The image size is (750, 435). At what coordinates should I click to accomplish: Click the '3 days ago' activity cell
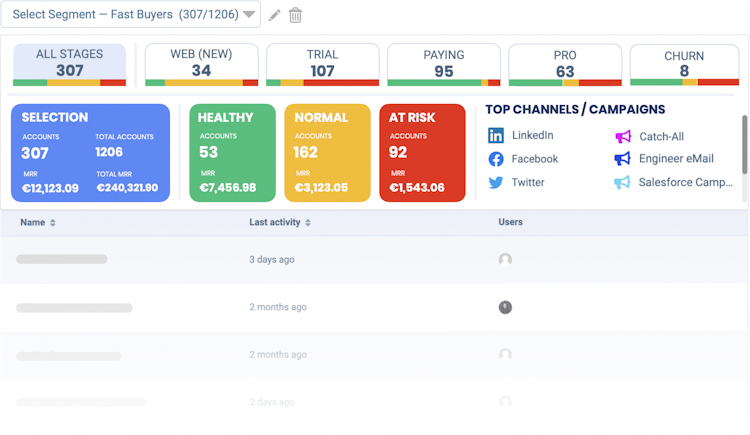pos(272,260)
